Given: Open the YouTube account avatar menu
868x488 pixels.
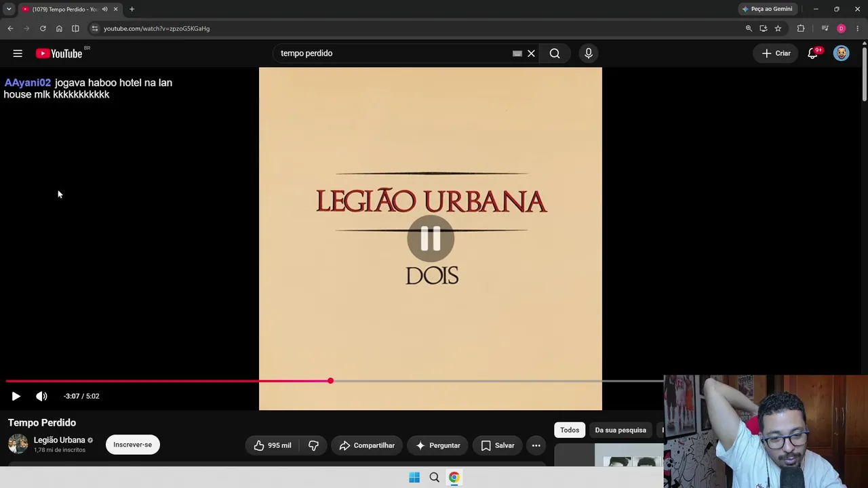Looking at the screenshot, I should coord(841,54).
